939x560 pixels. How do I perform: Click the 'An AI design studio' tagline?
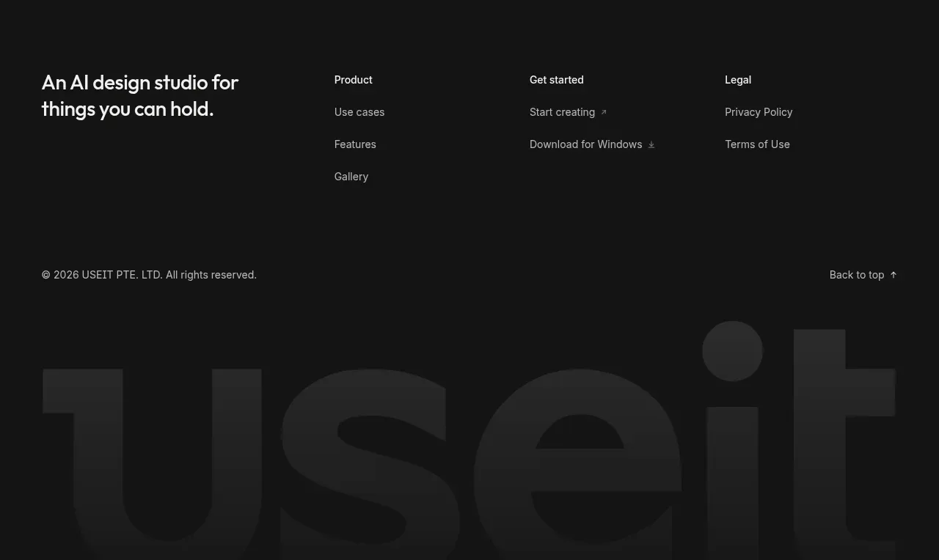[140, 95]
